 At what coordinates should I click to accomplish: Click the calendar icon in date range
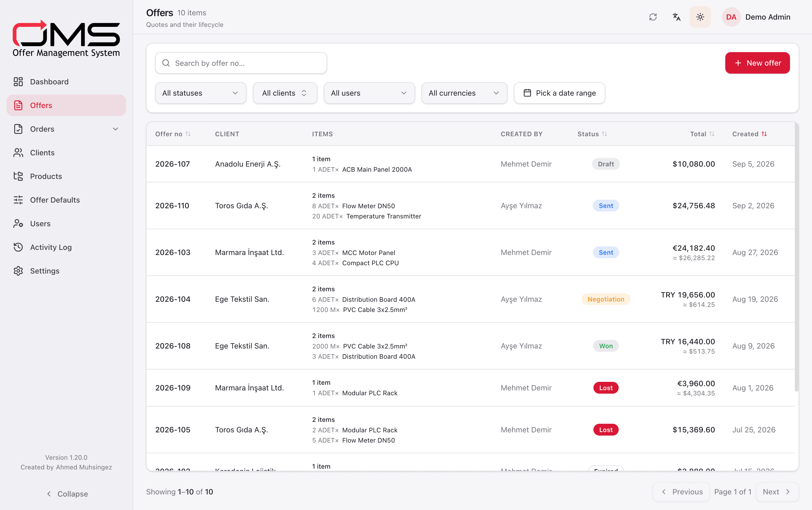coord(527,93)
